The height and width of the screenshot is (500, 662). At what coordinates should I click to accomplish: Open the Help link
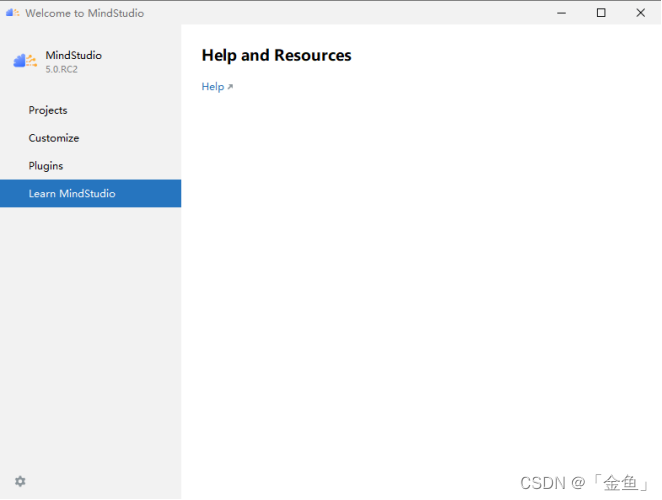217,87
